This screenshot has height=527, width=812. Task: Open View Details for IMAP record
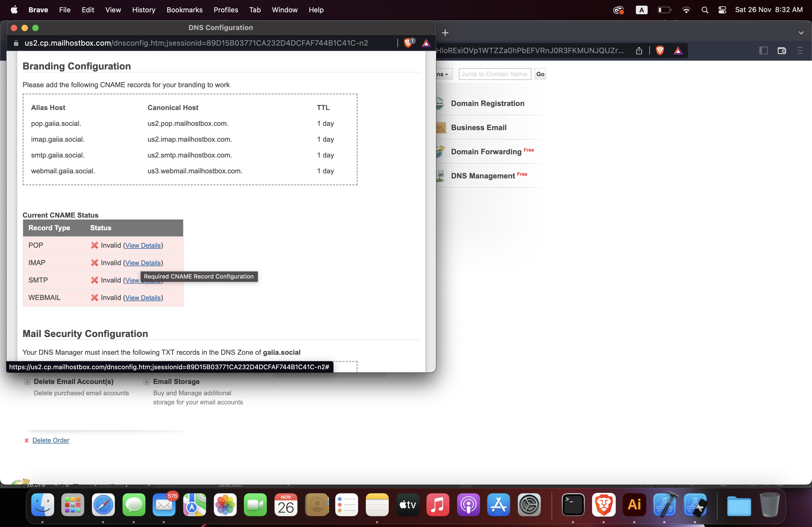pos(143,263)
